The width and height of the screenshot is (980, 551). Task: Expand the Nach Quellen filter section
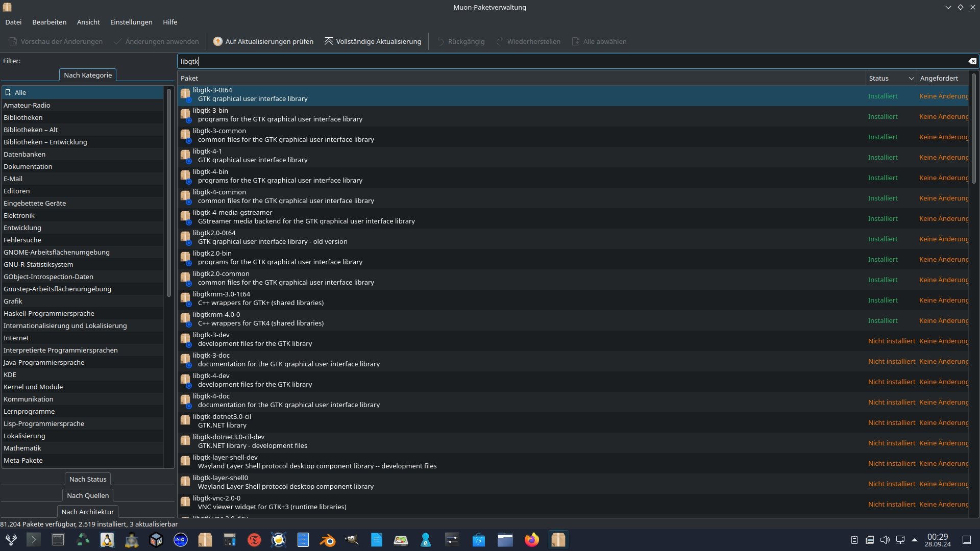tap(88, 495)
